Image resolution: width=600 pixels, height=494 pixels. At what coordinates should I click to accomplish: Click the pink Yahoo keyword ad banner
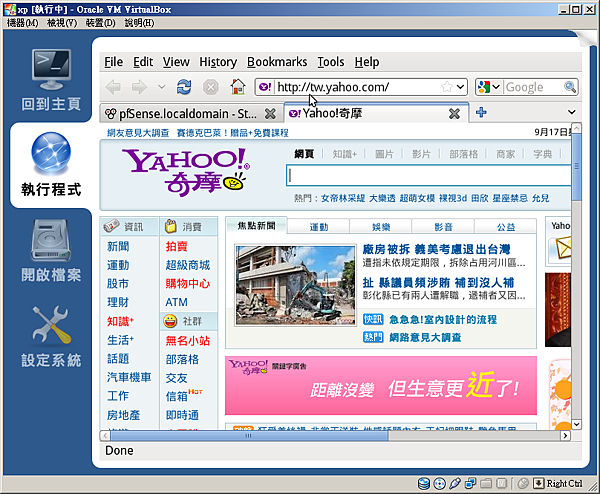click(381, 385)
